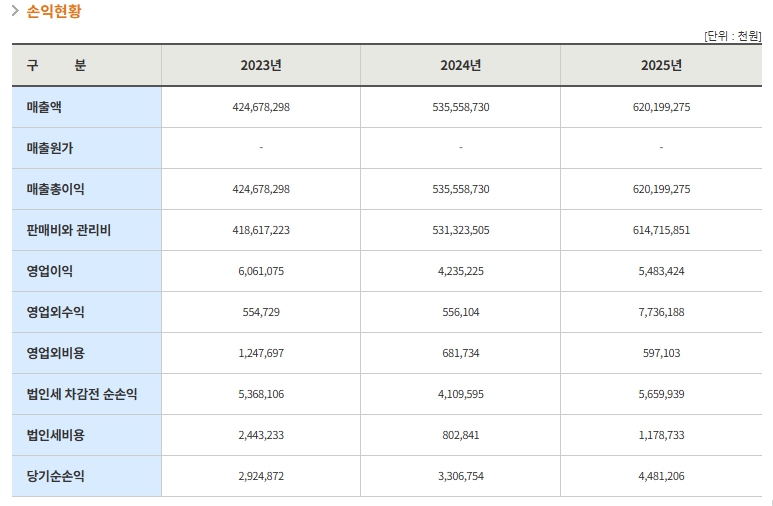Select the 2024년 column header
Viewport: 773px width, 506px height.
460,65
